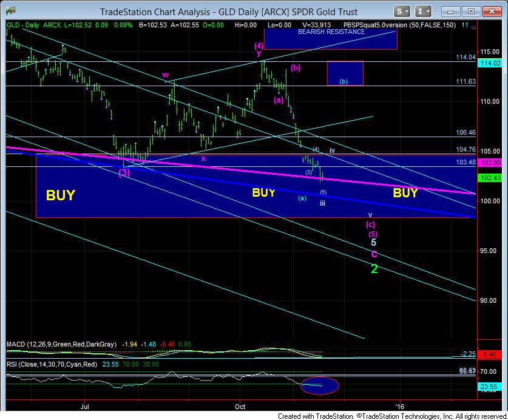This screenshot has width=508, height=420.
Task: Click the Oct date axis label
Action: pyautogui.click(x=240, y=407)
